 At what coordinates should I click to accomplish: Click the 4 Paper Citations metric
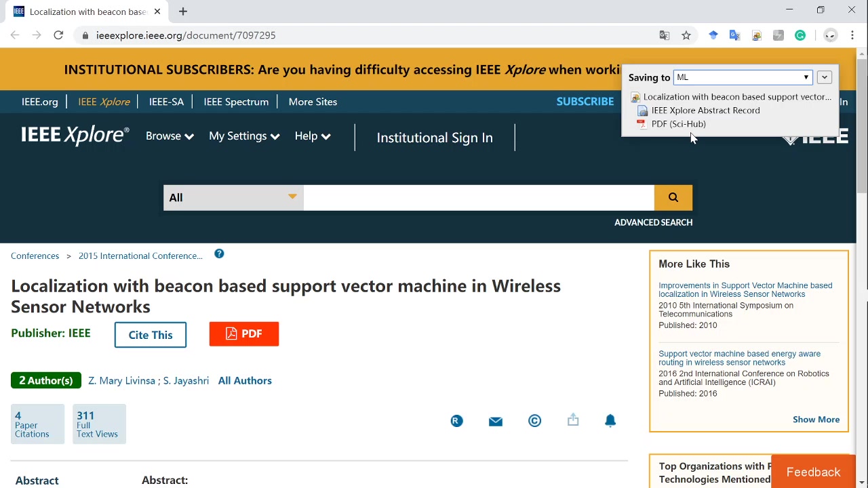click(37, 424)
